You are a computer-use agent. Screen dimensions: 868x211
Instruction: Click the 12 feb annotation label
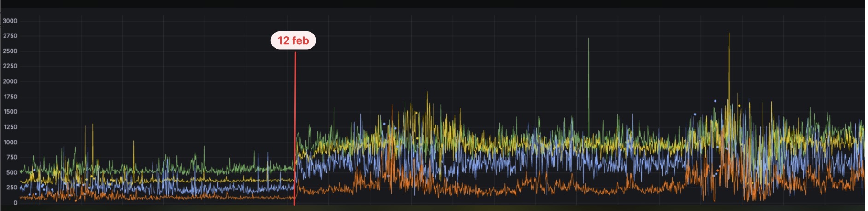click(x=293, y=40)
